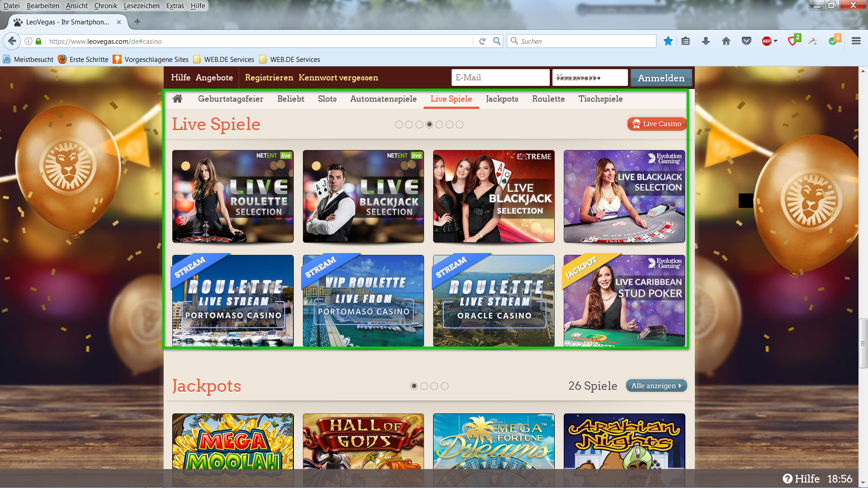The image size is (868, 488).
Task: Click the Registrieren link
Action: point(269,78)
